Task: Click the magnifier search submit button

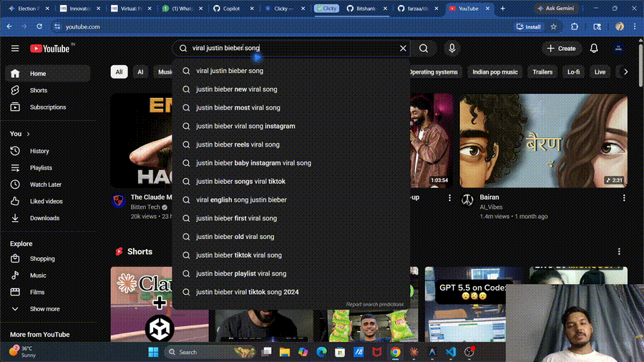Action: pyautogui.click(x=424, y=49)
